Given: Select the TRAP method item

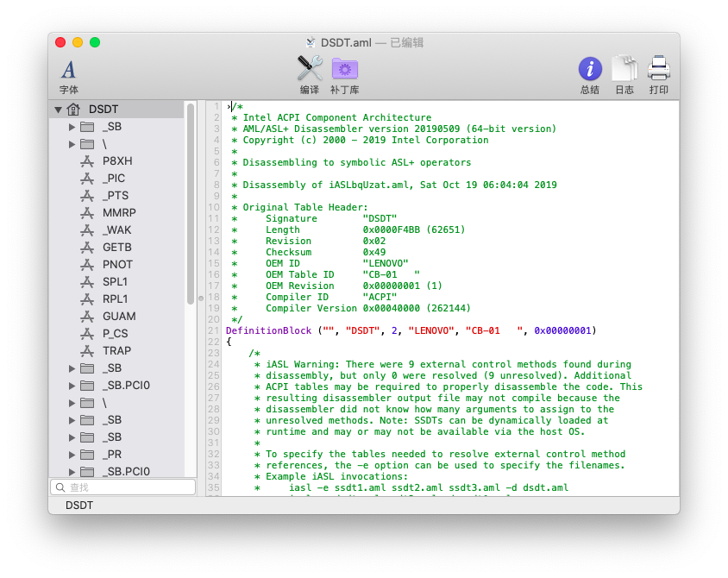Looking at the screenshot, I should click(x=117, y=351).
